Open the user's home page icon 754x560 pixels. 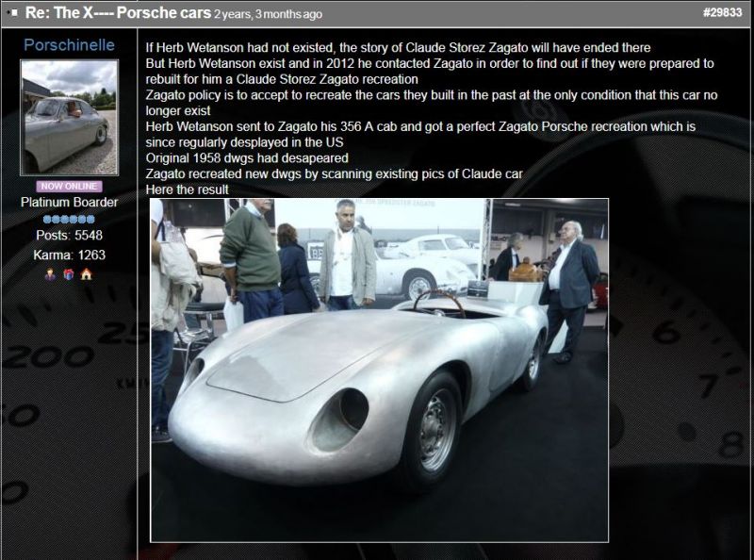[86, 274]
